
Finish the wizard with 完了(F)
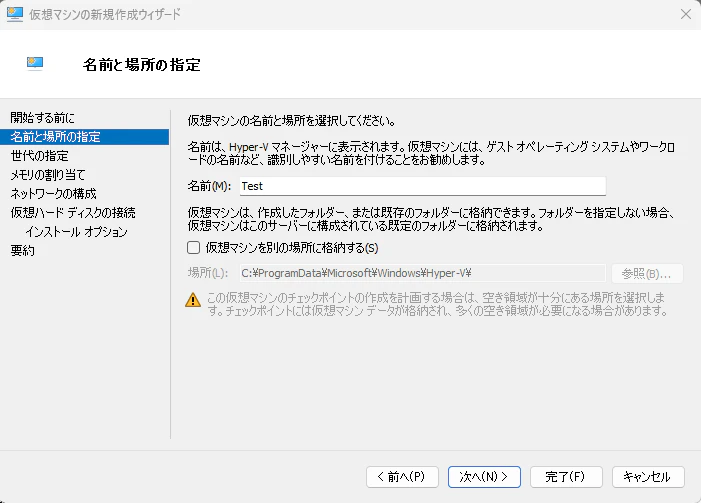(566, 477)
